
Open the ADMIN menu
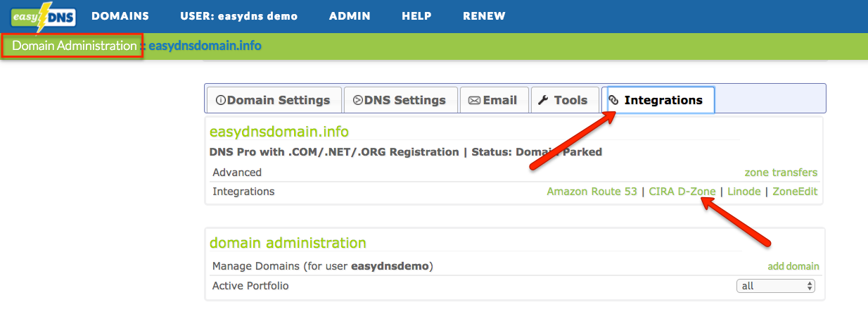tap(350, 15)
